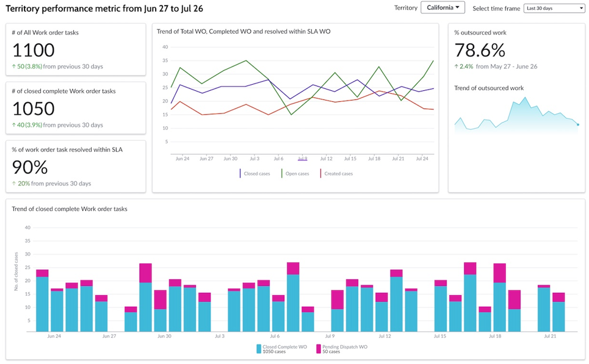Click the 'Trend of outsourced work' heading
This screenshot has width=589, height=364.
489,88
